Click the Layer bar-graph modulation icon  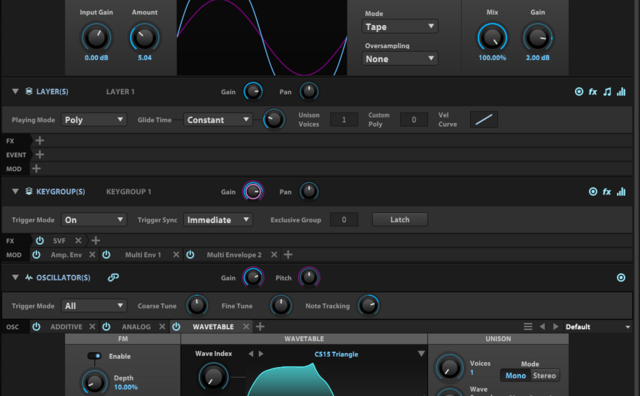(621, 91)
